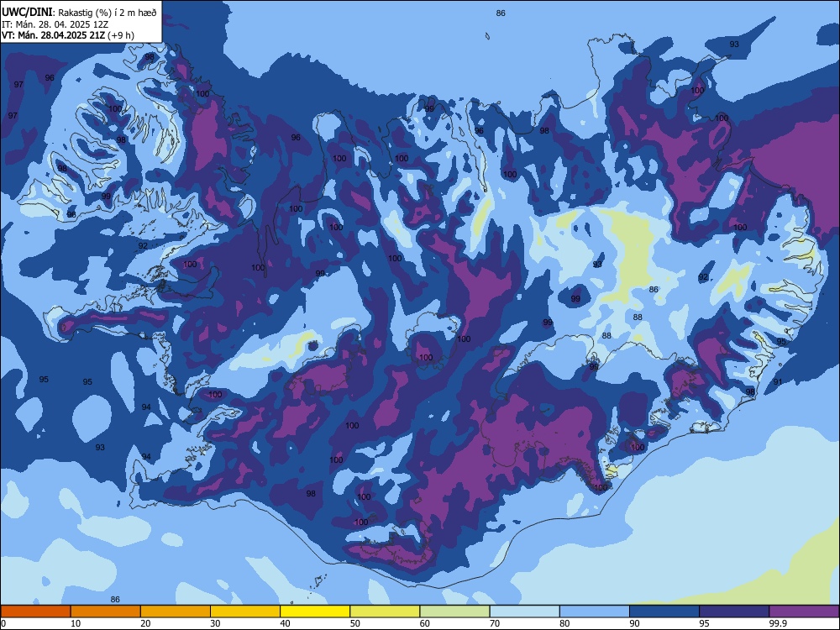
Task: Click the medium blue 90-95 legend swatch
Action: click(x=664, y=612)
